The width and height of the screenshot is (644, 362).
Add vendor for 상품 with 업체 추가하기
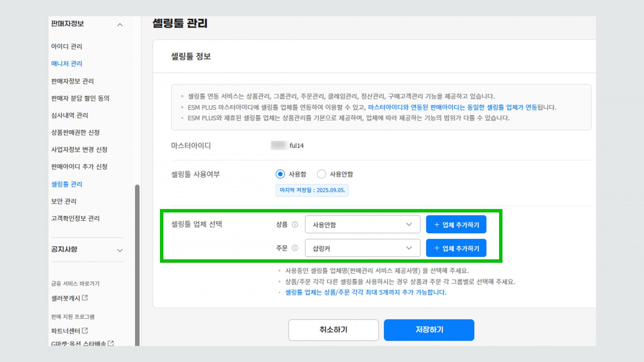[456, 224]
